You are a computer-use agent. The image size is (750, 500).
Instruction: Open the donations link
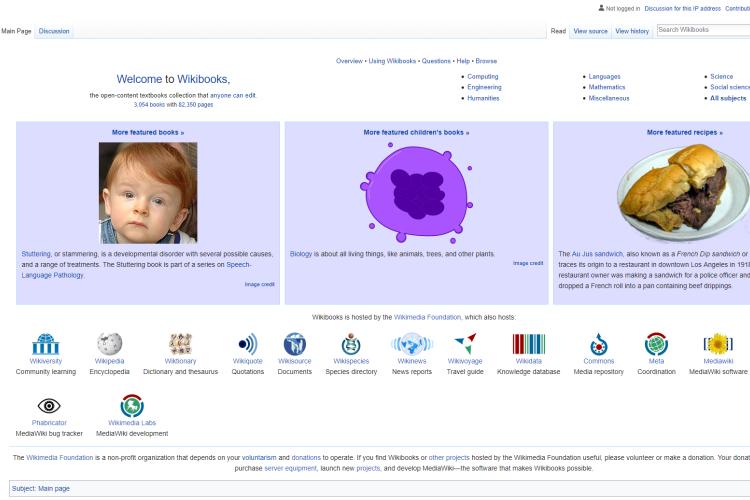coord(306,457)
